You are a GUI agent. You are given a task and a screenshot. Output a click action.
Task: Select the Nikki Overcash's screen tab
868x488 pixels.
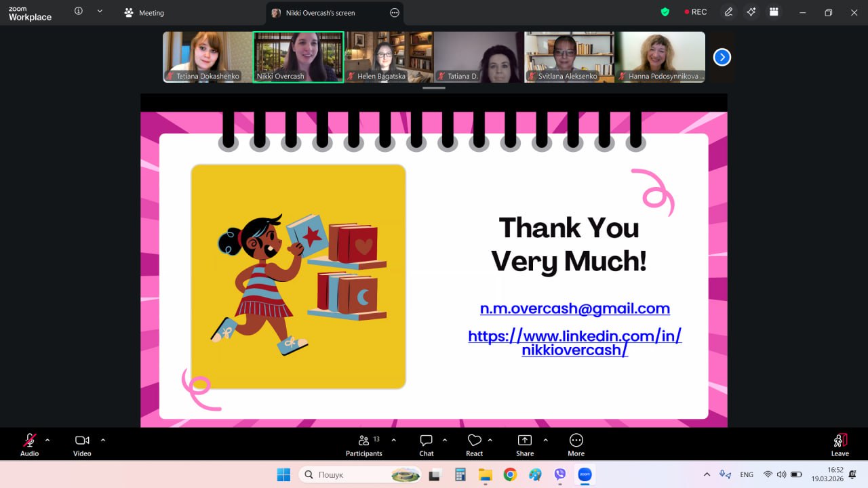pyautogui.click(x=319, y=13)
